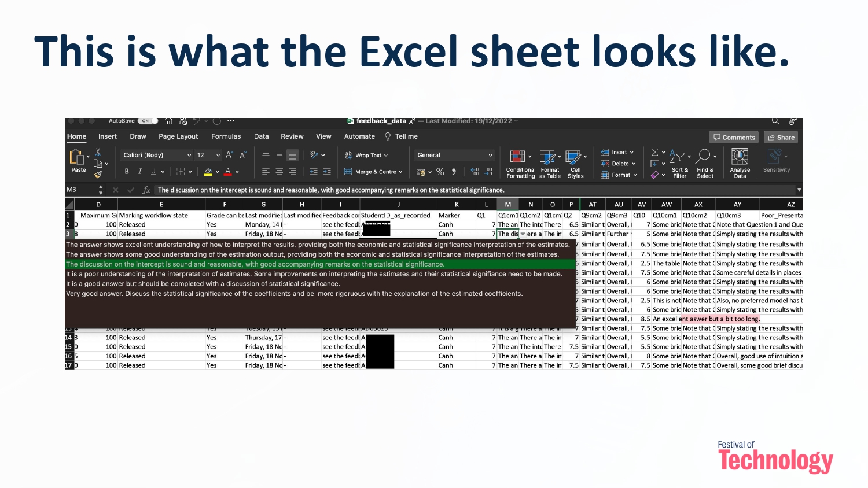Click the Orientation text angle icon

click(x=314, y=155)
